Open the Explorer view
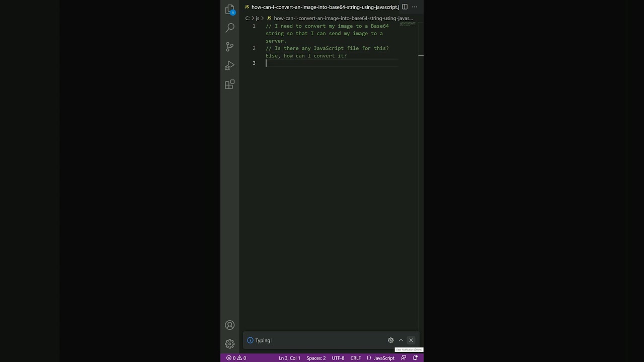The height and width of the screenshot is (362, 644). coord(230,10)
